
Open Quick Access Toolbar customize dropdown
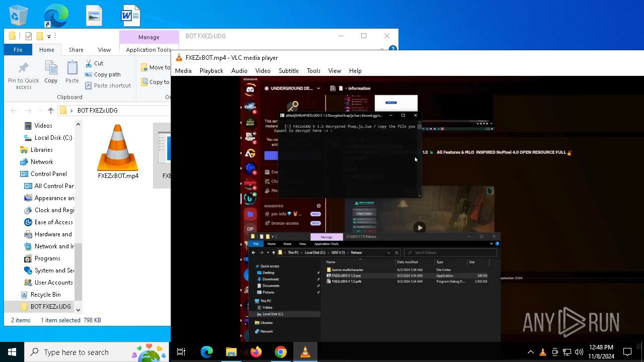coord(49,36)
